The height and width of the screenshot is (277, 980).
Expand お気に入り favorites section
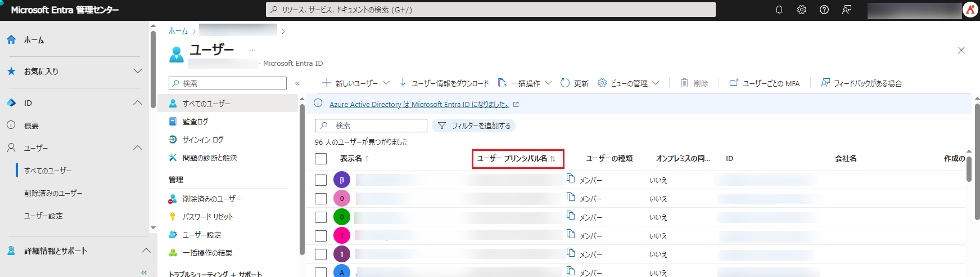pos(138,71)
